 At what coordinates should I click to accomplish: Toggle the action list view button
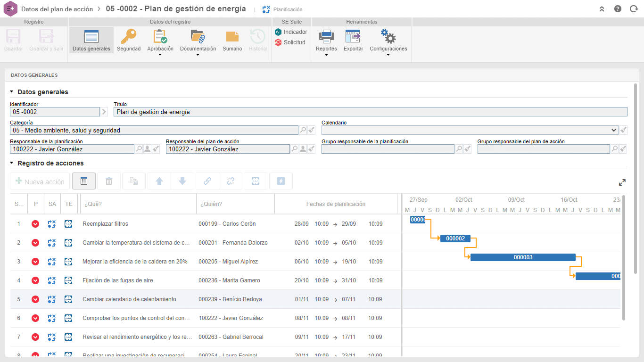point(84,181)
